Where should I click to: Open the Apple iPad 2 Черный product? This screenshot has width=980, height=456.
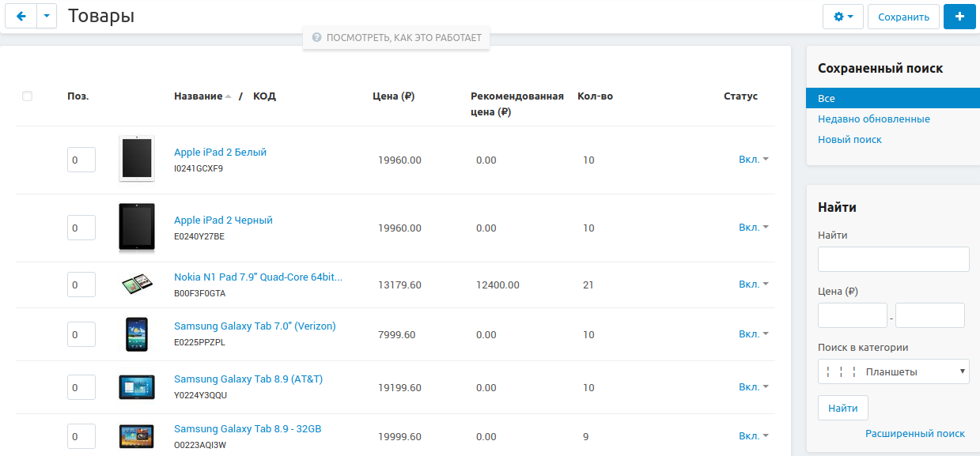tap(223, 220)
